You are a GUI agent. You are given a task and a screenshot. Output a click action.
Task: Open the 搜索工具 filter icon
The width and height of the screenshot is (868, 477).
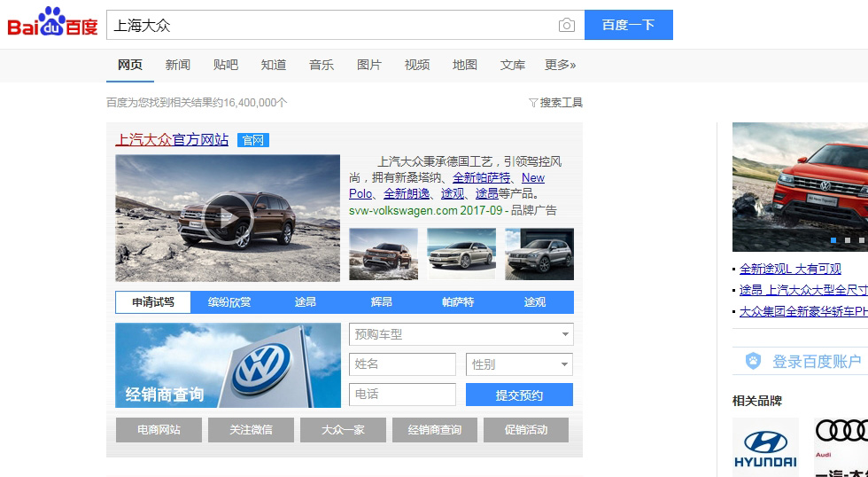(x=533, y=103)
